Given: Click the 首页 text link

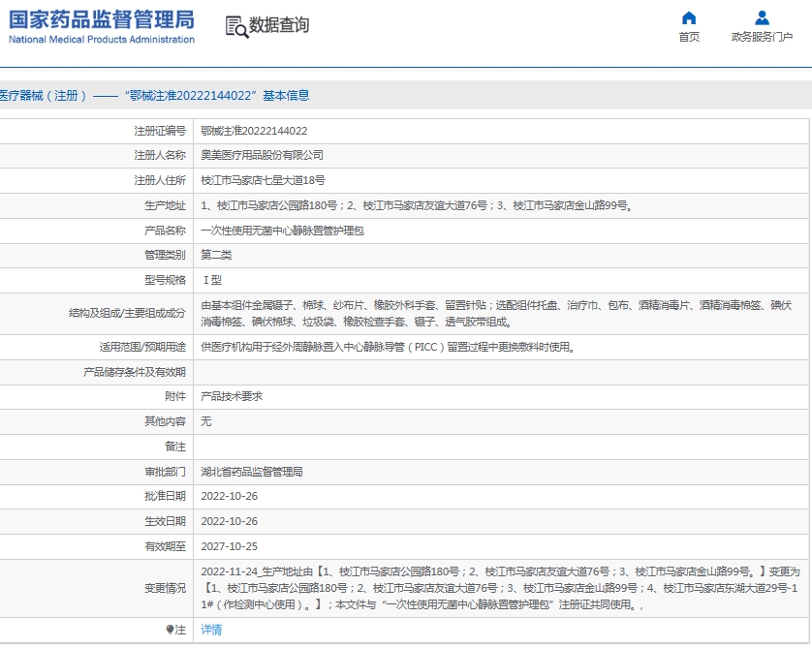Looking at the screenshot, I should (689, 37).
